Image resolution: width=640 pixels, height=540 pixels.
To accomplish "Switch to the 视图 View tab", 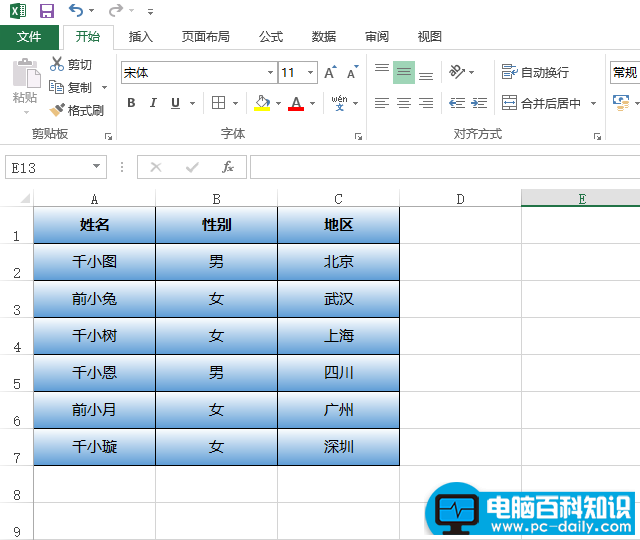I will (430, 37).
